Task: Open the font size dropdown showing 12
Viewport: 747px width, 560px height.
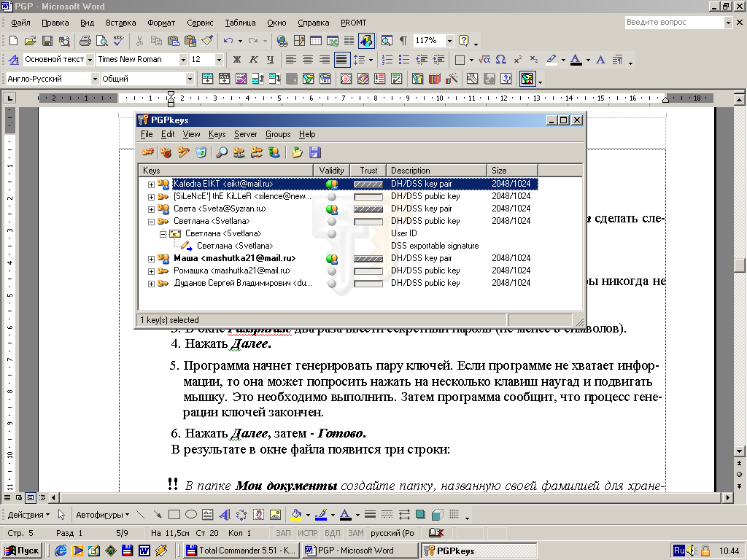Action: point(219,60)
